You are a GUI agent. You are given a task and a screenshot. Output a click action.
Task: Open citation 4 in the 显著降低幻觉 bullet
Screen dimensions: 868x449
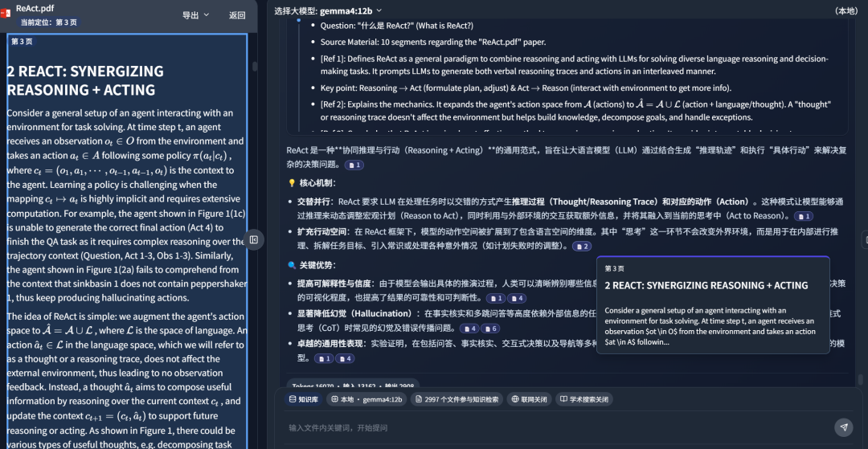click(x=469, y=329)
